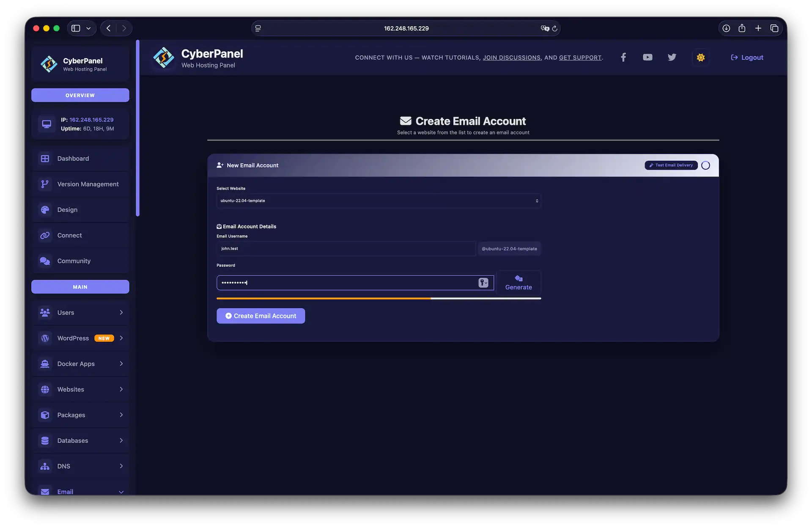Click the Connect icon in sidebar
812x528 pixels.
[45, 235]
